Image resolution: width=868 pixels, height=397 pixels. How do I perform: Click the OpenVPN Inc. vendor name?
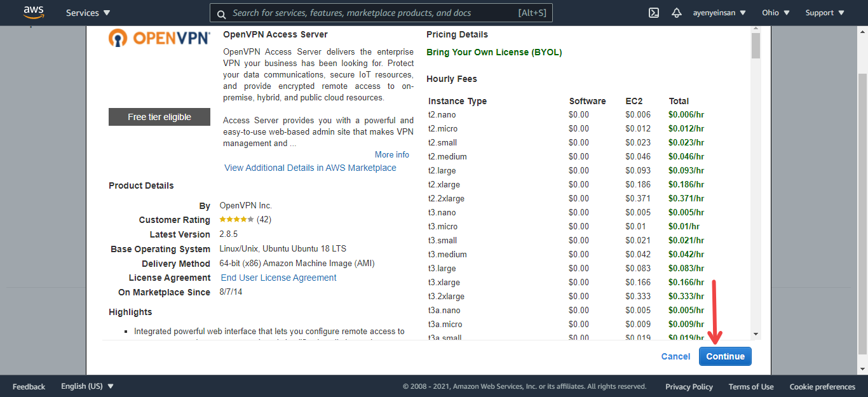(246, 206)
